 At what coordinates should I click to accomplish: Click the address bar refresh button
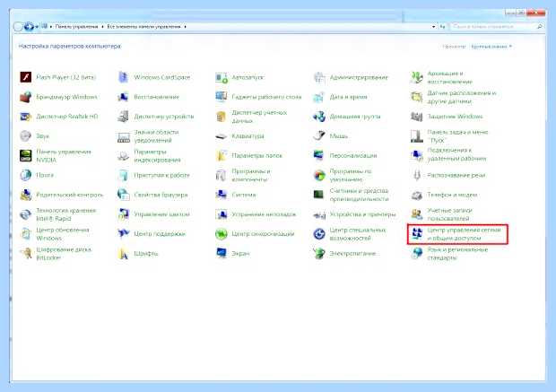[442, 27]
